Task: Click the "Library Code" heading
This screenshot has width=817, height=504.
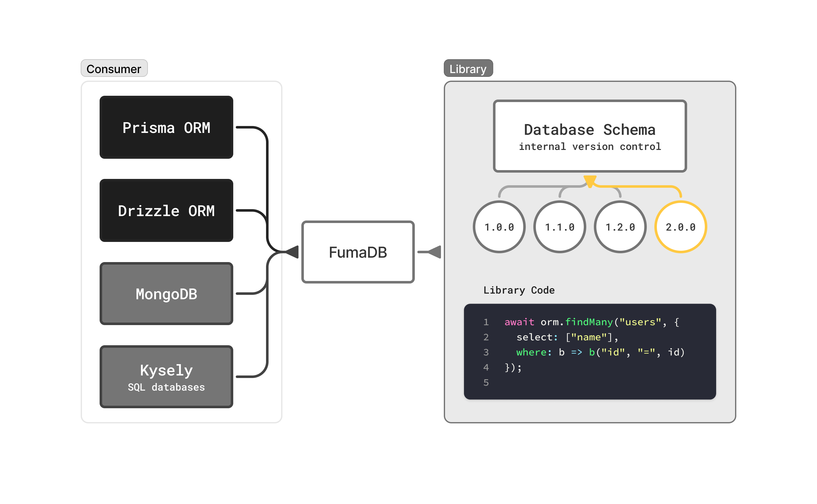Action: point(519,290)
